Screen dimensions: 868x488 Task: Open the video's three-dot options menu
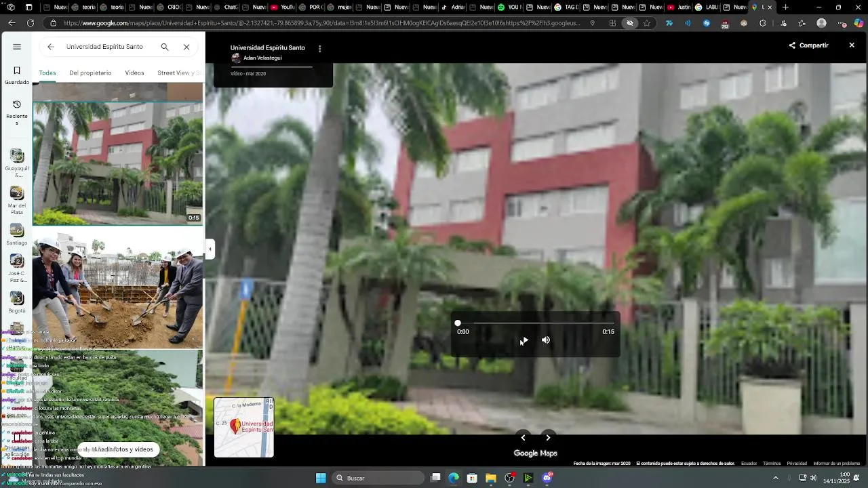320,49
